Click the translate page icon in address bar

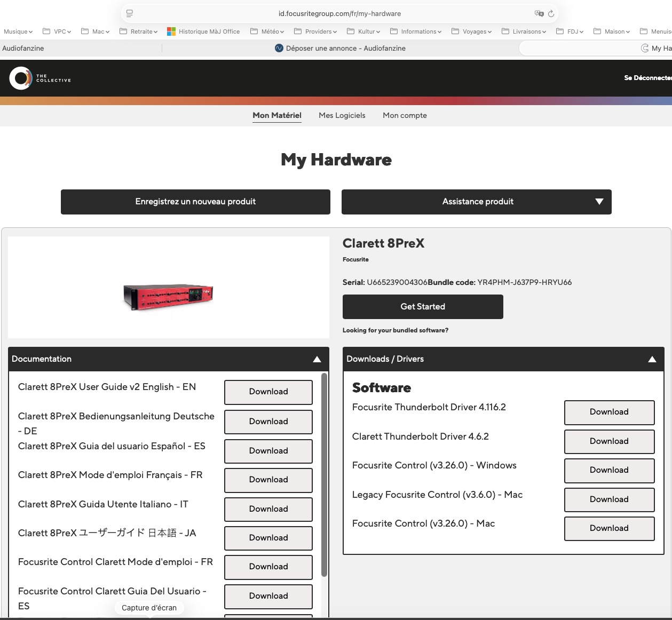pyautogui.click(x=539, y=13)
